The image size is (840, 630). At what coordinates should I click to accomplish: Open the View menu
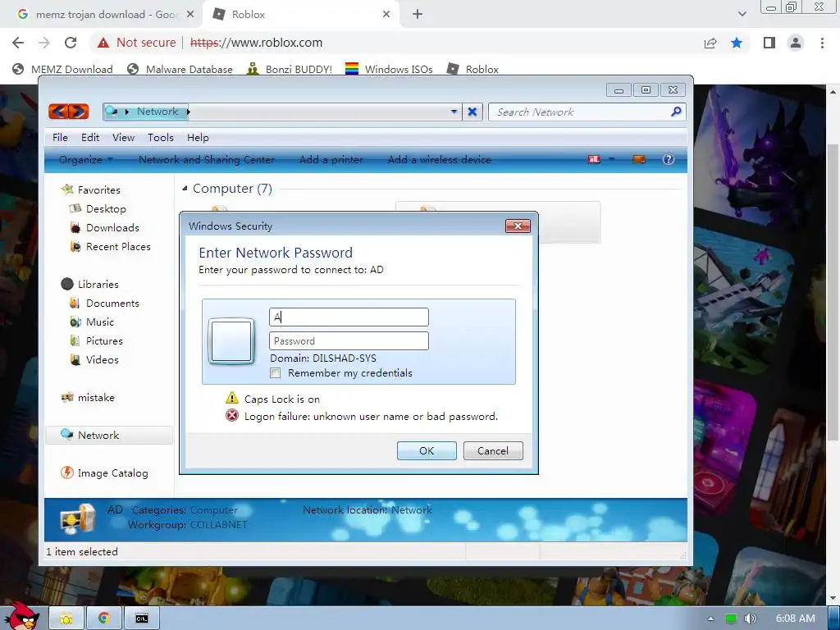pyautogui.click(x=123, y=138)
